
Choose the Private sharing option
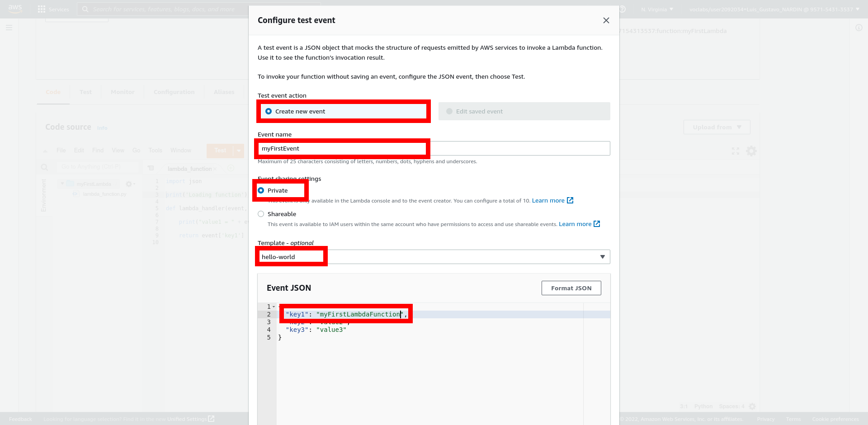tap(261, 190)
